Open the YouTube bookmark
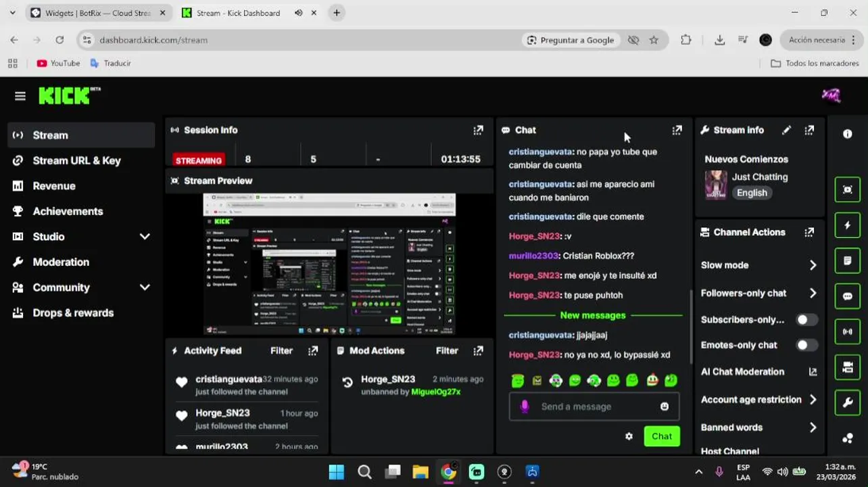The height and width of the screenshot is (487, 868). [58, 63]
